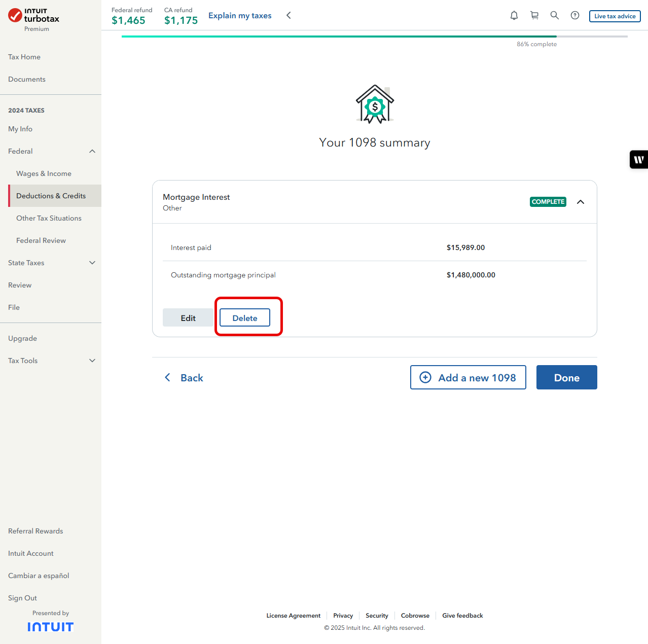Go to the Review section

point(20,285)
